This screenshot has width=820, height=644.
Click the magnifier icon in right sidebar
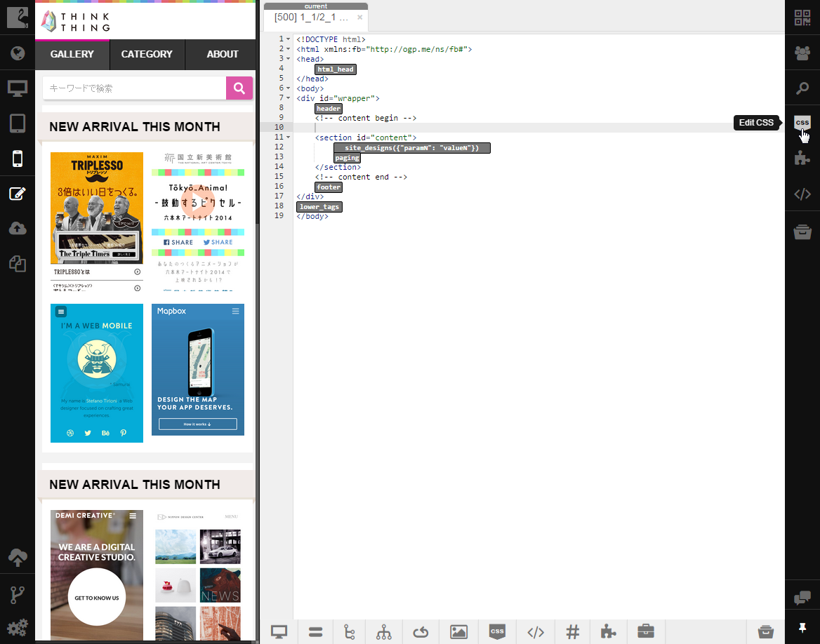802,88
